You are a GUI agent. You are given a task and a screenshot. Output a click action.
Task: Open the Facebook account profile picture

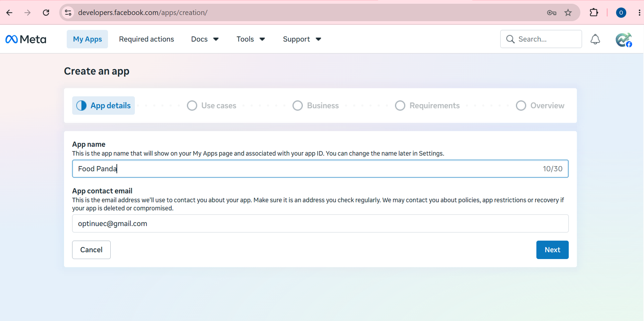623,39
